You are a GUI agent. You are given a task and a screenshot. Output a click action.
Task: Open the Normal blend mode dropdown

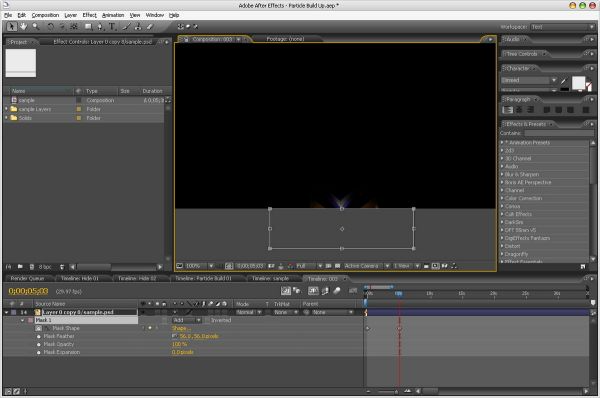(x=249, y=312)
